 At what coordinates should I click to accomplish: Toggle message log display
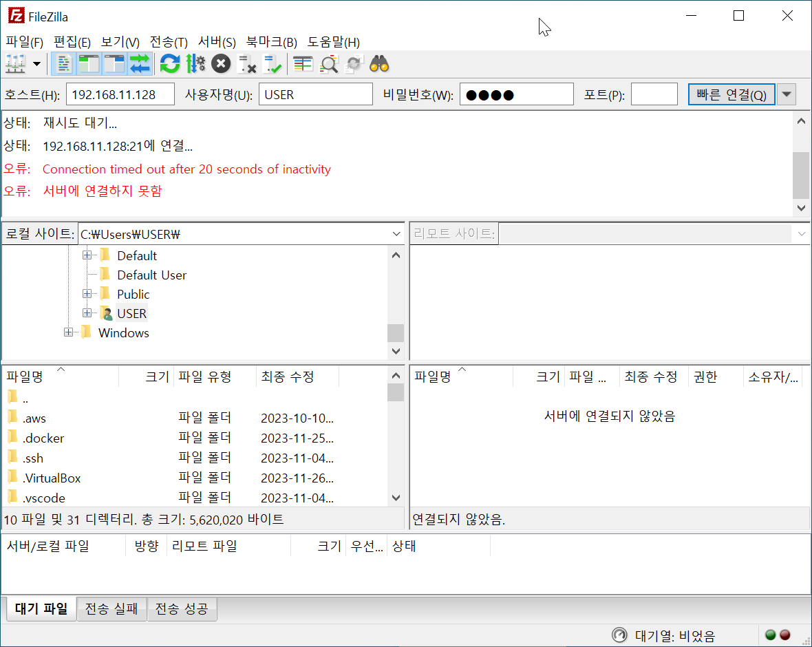(64, 64)
